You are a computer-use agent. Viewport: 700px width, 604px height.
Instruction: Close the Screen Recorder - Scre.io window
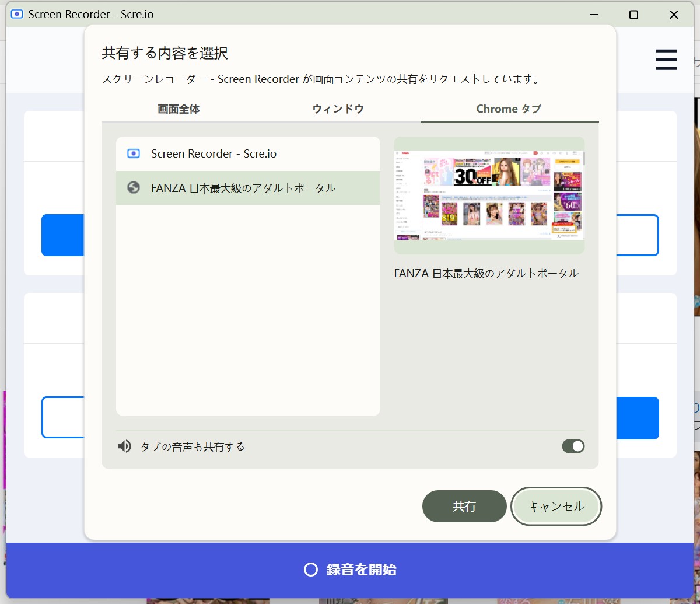(x=674, y=15)
